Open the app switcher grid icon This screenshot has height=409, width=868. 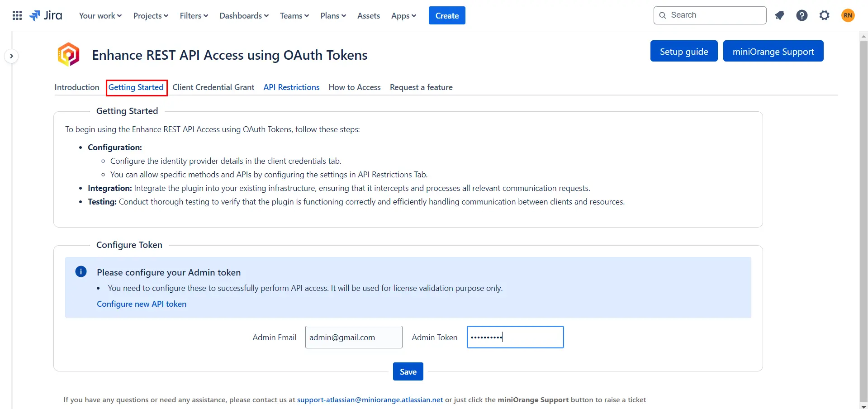(17, 15)
